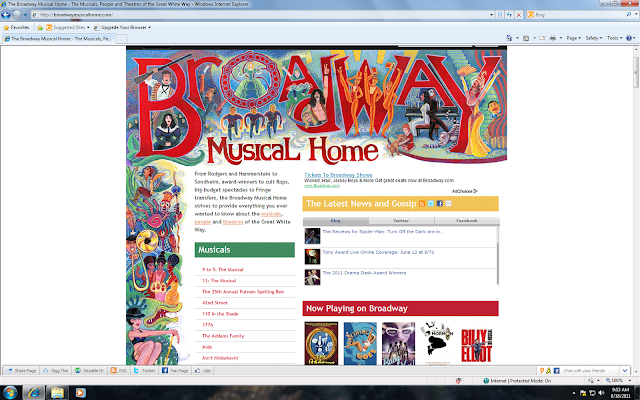Click the Billy Elliot poster thumbnail

pos(476,344)
